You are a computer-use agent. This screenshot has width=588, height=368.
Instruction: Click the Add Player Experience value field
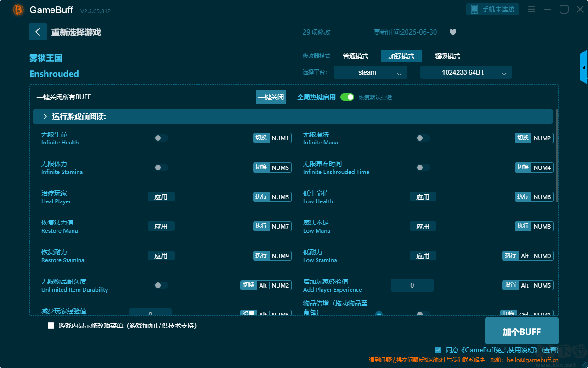(412, 285)
